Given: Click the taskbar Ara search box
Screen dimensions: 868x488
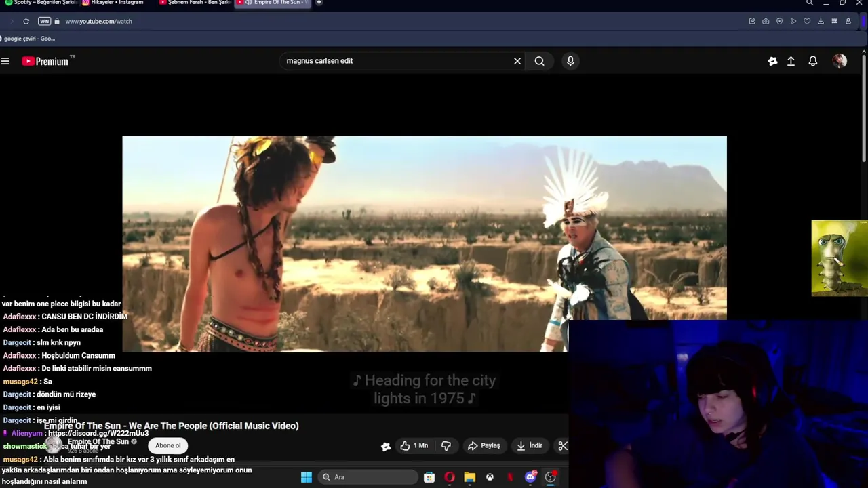Looking at the screenshot, I should click(367, 477).
